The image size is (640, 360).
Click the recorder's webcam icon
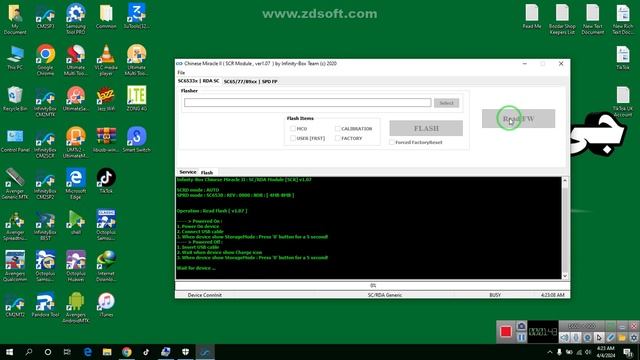[x=587, y=338]
